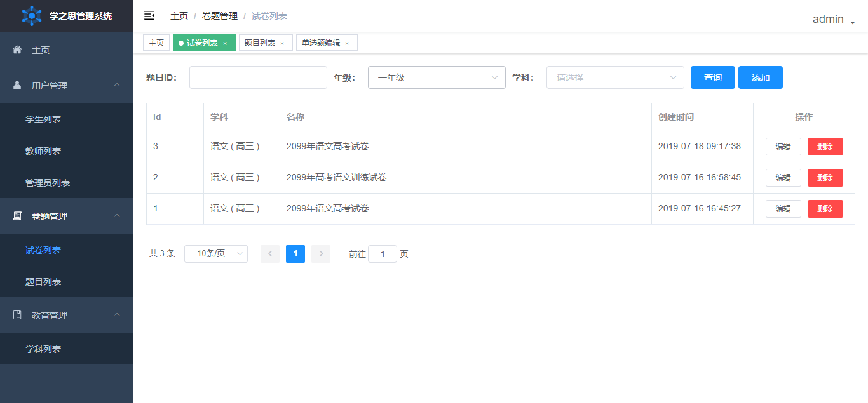This screenshot has width=868, height=403.
Task: Click the blue 查询 button
Action: pyautogui.click(x=712, y=77)
